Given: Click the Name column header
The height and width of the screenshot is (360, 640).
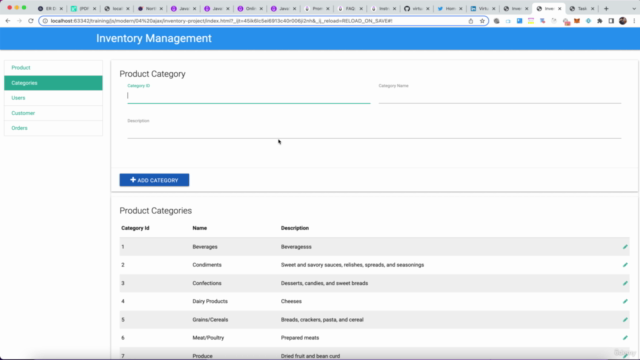Looking at the screenshot, I should [200, 228].
